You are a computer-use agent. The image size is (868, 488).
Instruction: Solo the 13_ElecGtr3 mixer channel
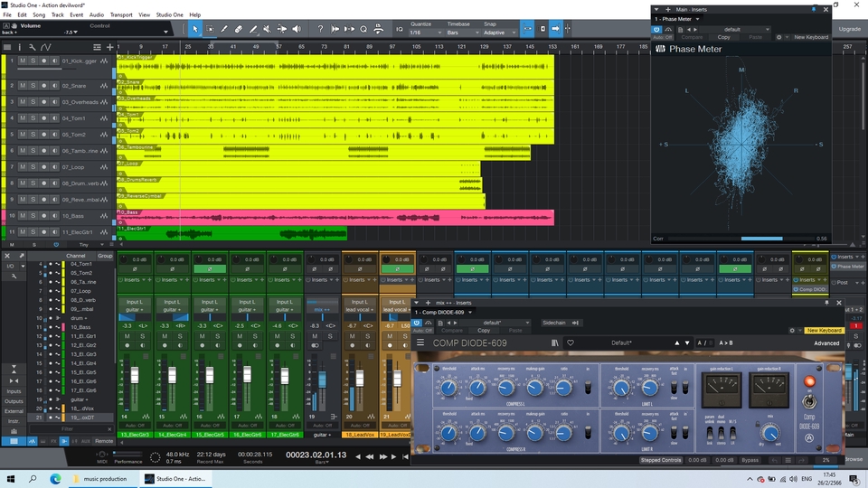[x=143, y=336]
